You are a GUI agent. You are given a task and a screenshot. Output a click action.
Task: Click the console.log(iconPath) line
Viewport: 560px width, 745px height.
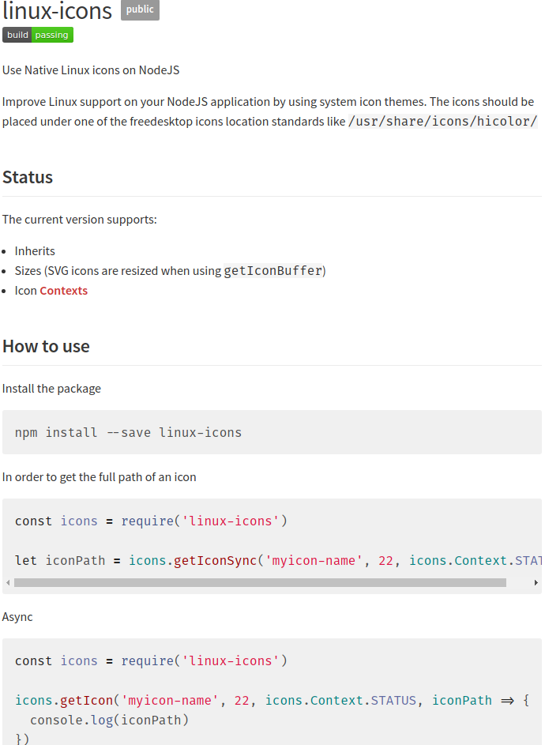pos(109,721)
